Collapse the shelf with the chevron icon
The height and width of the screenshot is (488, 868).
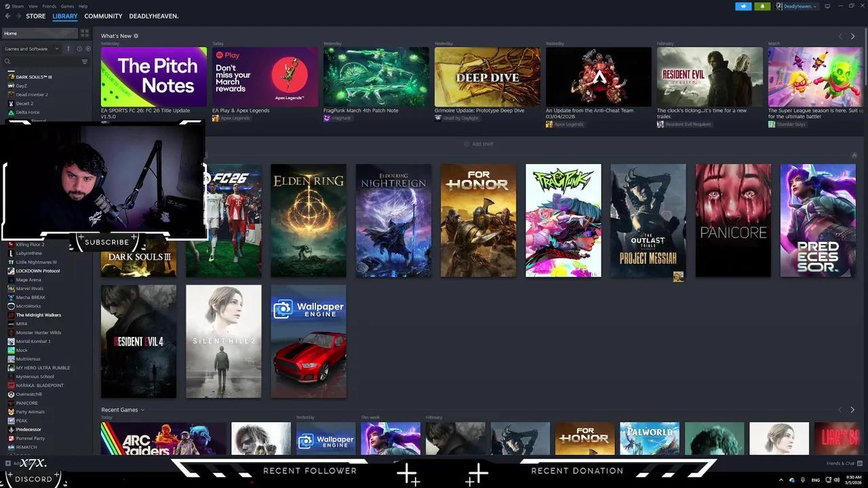point(854,155)
